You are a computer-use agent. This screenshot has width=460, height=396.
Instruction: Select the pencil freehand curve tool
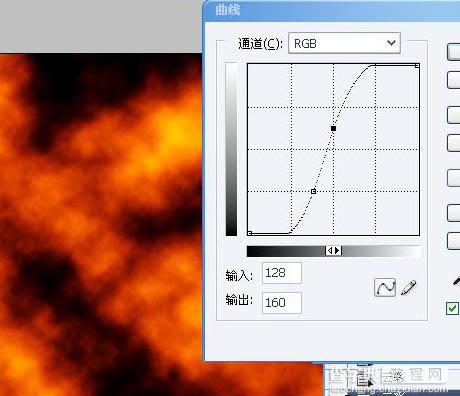408,288
